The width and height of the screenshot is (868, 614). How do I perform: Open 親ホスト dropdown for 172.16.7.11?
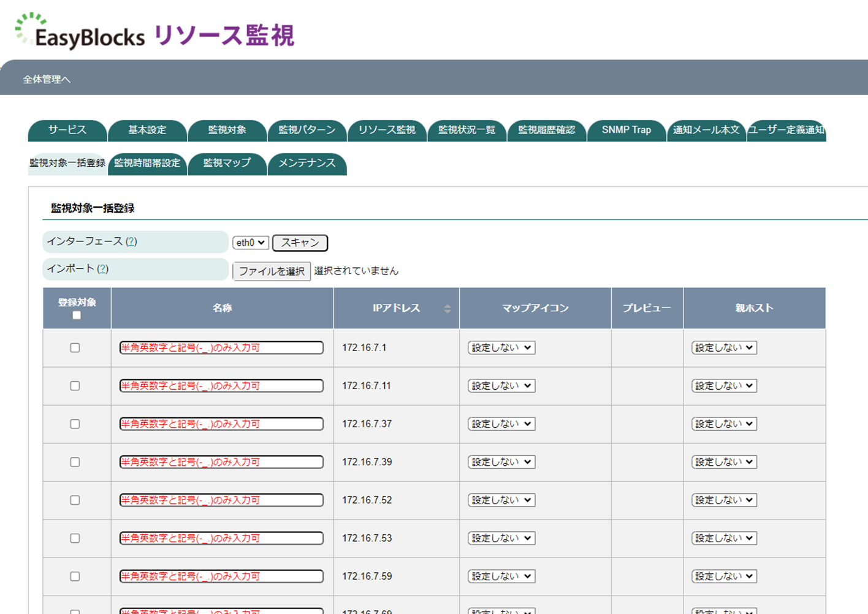click(724, 386)
